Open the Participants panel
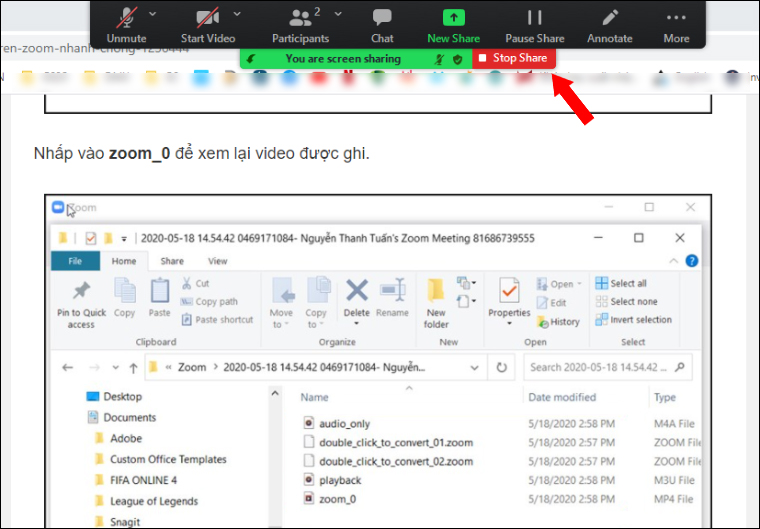Screen dimensions: 760x529 pos(301,18)
